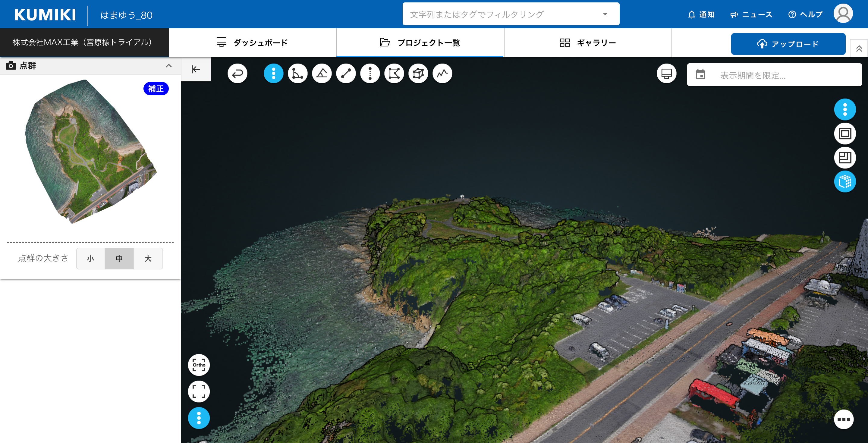
Task: Click the undo back arrow icon
Action: [x=237, y=74]
